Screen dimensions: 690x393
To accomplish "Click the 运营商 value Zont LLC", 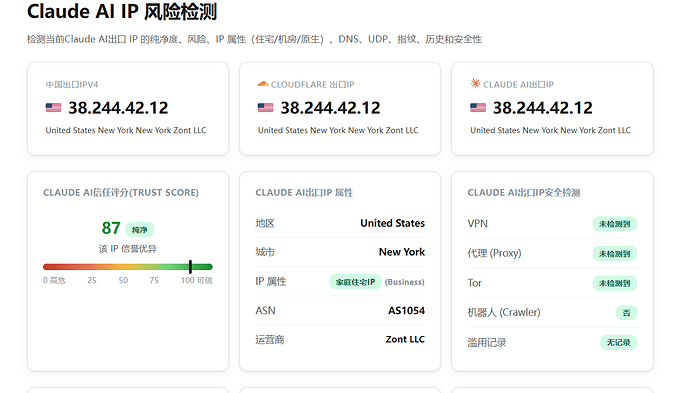I will (x=405, y=339).
